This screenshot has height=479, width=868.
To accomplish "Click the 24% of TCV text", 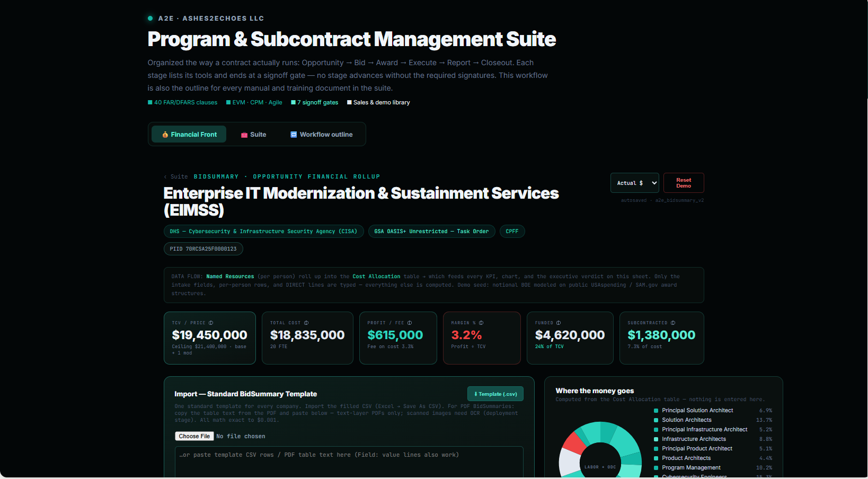I will click(549, 347).
